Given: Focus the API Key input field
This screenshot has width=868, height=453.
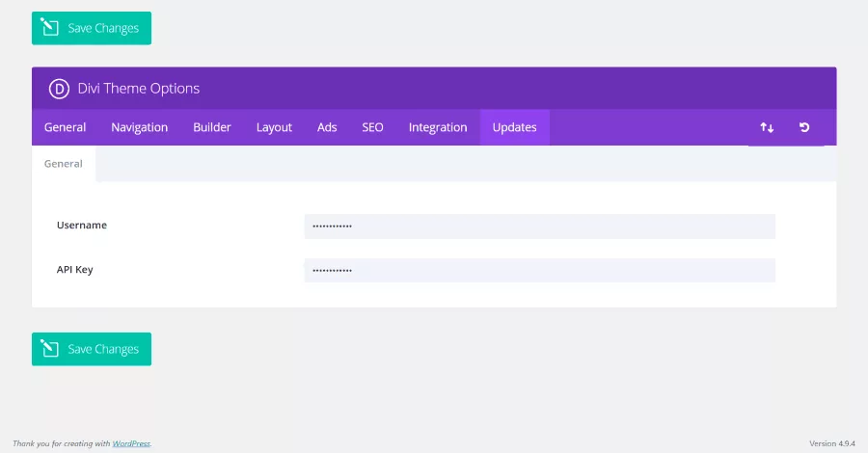Looking at the screenshot, I should point(540,271).
